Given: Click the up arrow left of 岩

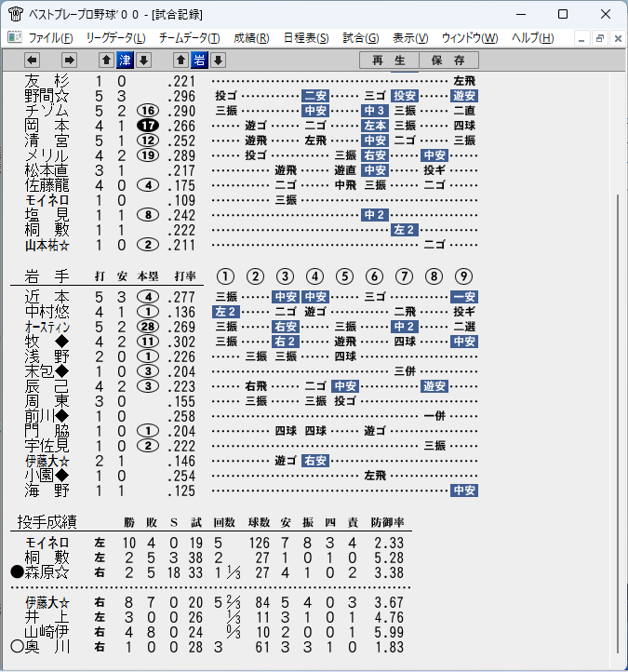Looking at the screenshot, I should 180,60.
